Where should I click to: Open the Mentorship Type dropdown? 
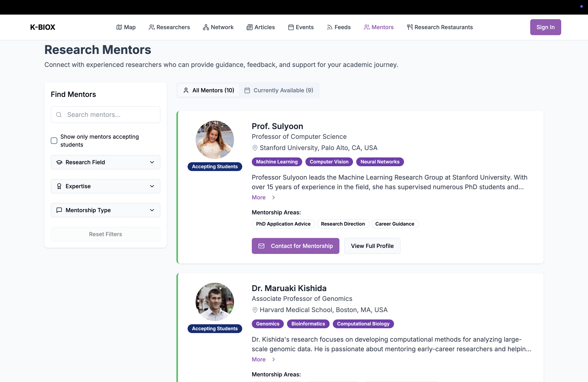(x=105, y=210)
